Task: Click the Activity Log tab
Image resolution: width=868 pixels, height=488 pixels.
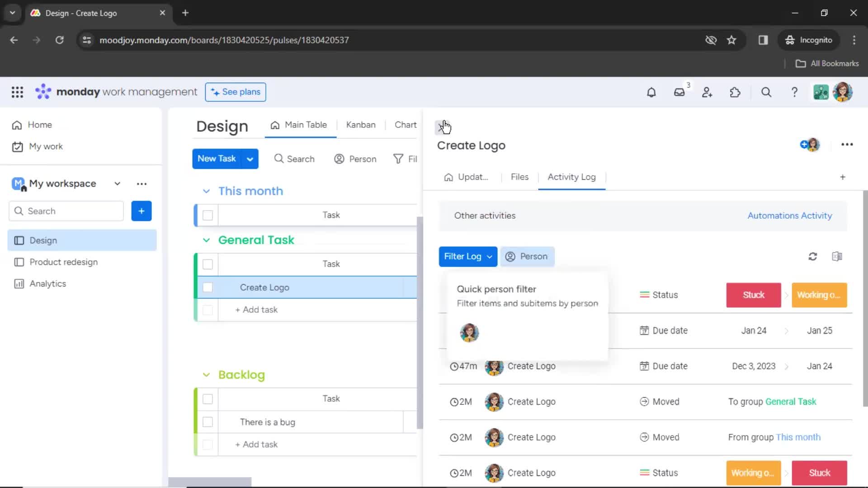Action: click(571, 177)
